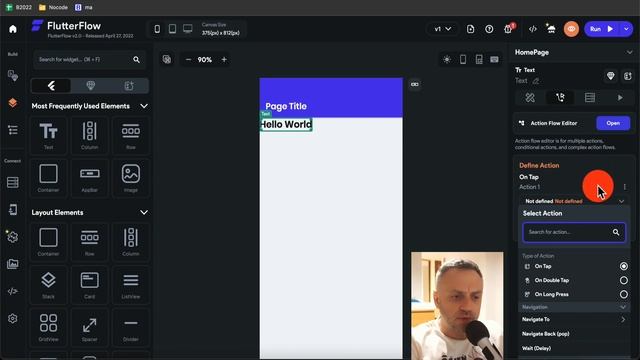The image size is (640, 360).
Task: Open Action 1 three-dot options menu
Action: coord(624,187)
